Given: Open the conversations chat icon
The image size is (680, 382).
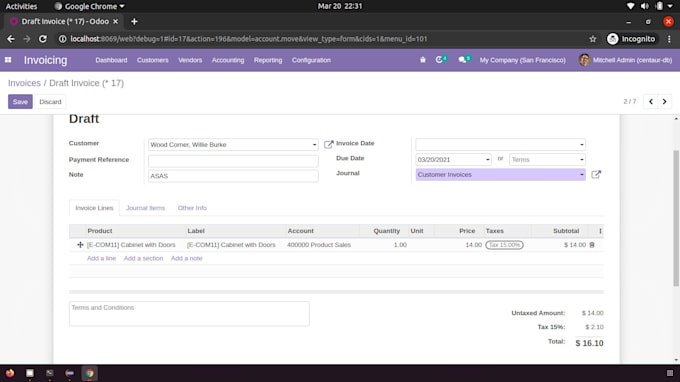Looking at the screenshot, I should coord(464,59).
